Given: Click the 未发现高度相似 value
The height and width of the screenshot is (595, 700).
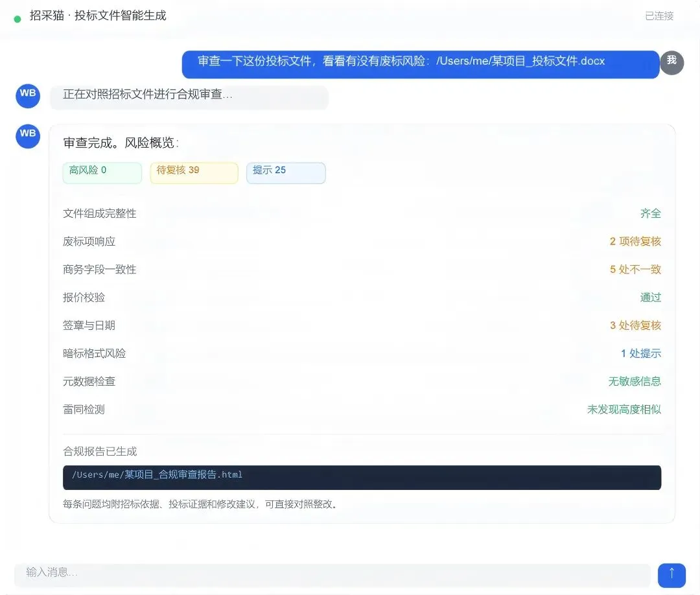Looking at the screenshot, I should click(x=624, y=410).
